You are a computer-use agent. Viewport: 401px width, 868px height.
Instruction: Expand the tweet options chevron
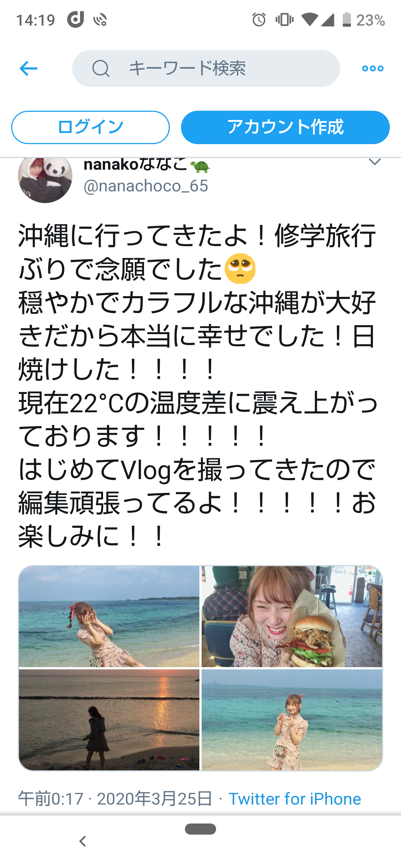pos(375,162)
